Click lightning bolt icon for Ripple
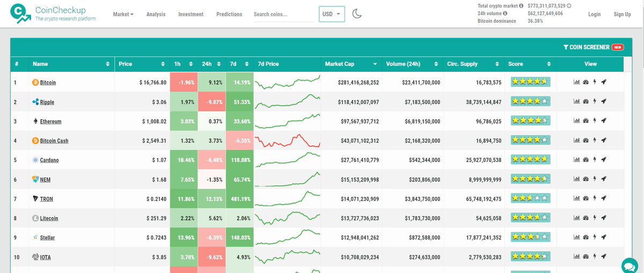644x273 pixels. (x=595, y=102)
